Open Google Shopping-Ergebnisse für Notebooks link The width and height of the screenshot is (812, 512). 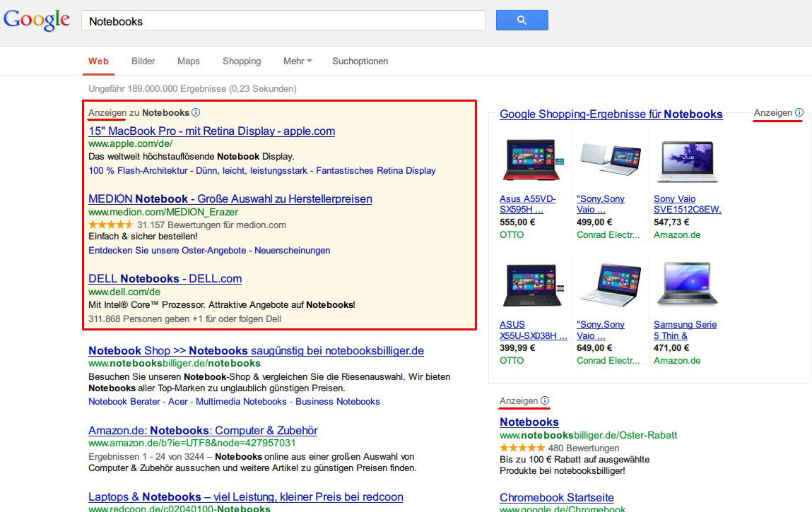click(611, 114)
